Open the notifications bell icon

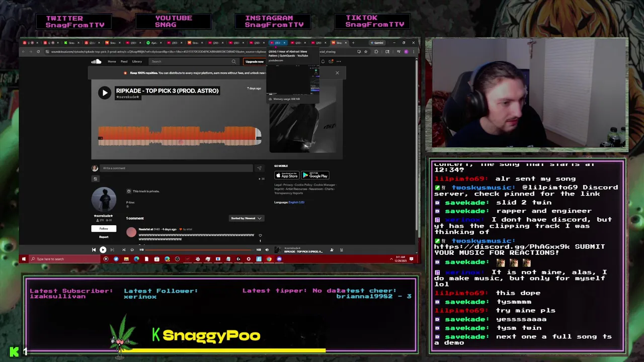[x=323, y=61]
